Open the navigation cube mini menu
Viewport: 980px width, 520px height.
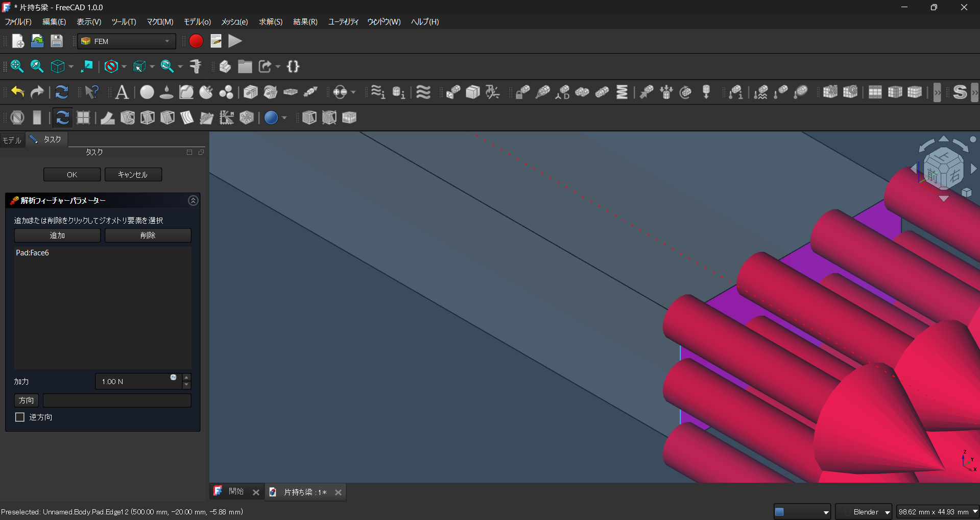pyautogui.click(x=967, y=193)
